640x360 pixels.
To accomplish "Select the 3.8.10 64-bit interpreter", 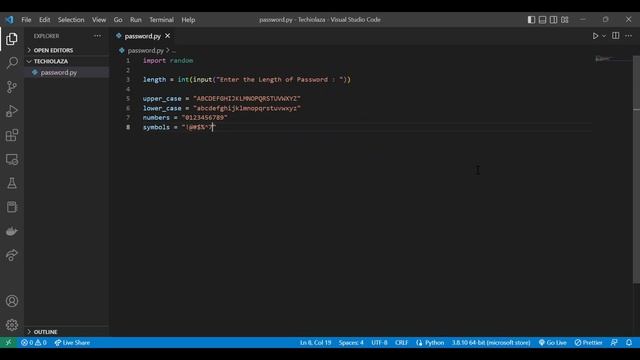I will [491, 342].
